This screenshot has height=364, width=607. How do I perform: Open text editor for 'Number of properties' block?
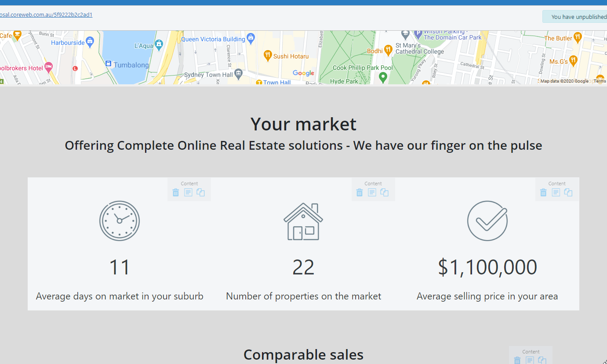point(372,192)
